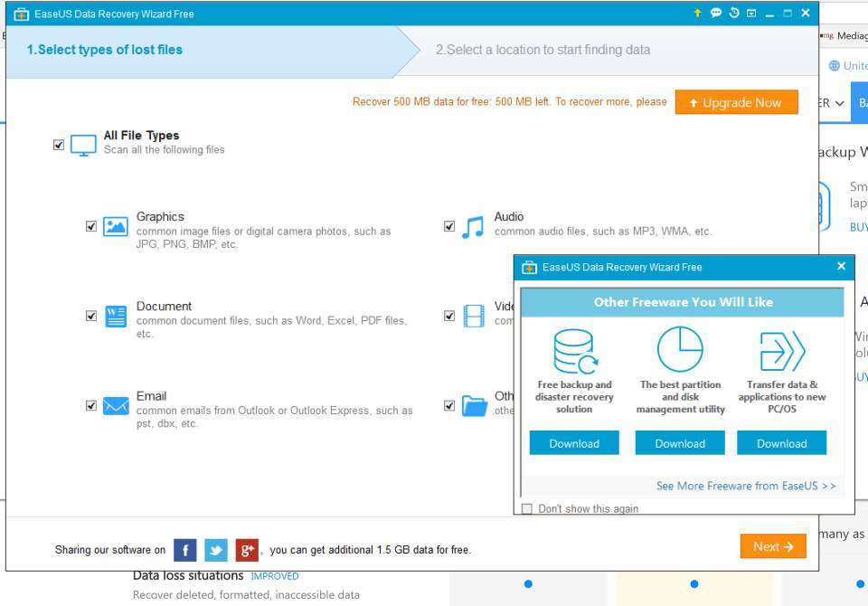Click the "Email" heading label
The height and width of the screenshot is (606, 868).
[x=152, y=396]
